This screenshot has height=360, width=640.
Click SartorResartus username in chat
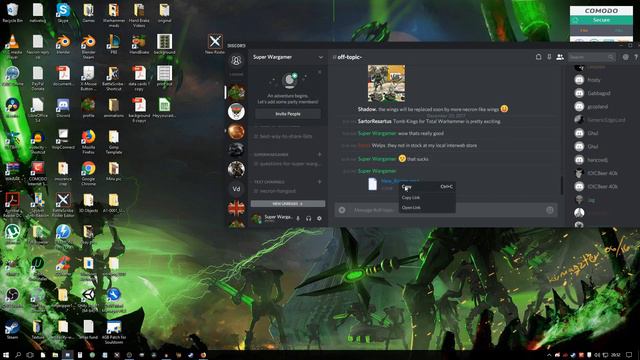[x=374, y=121]
